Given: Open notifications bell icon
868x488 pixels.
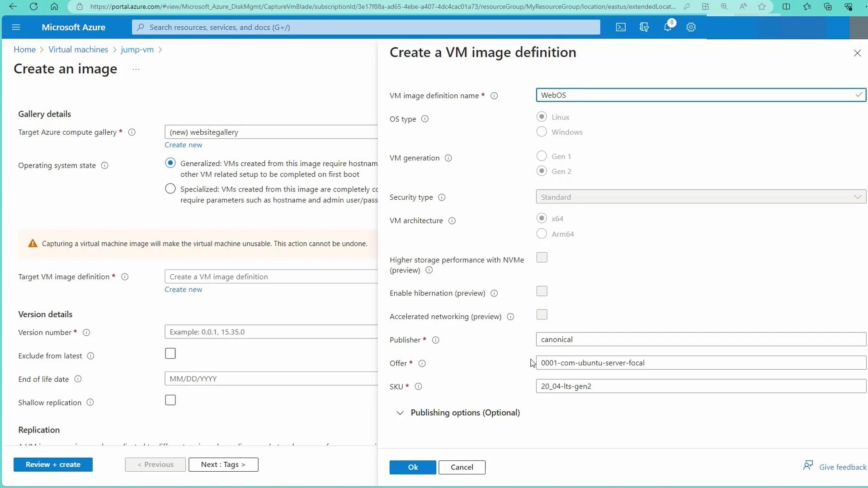Looking at the screenshot, I should coord(668,27).
